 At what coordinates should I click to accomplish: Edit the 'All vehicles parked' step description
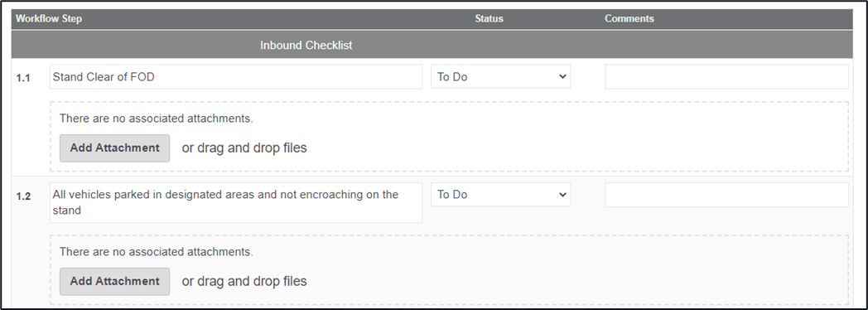pyautogui.click(x=236, y=202)
